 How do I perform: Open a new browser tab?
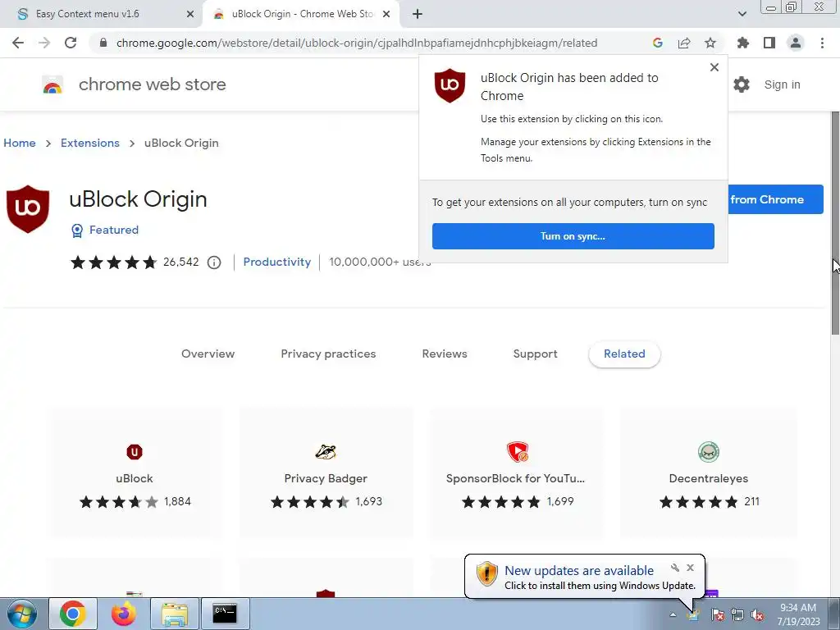coord(418,14)
